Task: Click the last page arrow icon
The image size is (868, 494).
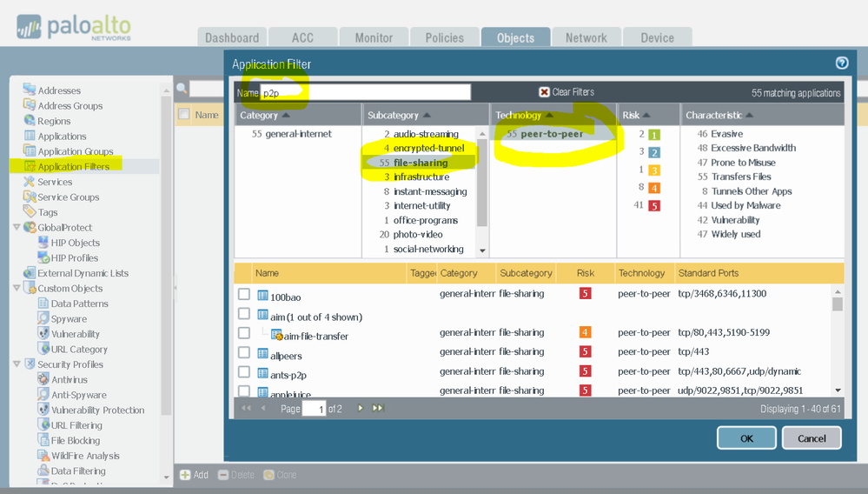Action: point(378,408)
